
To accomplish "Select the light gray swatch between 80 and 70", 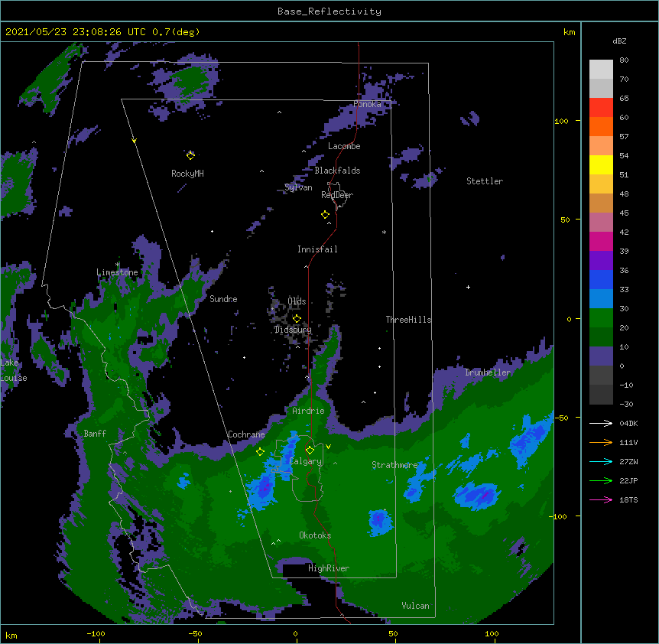I will coord(601,70).
